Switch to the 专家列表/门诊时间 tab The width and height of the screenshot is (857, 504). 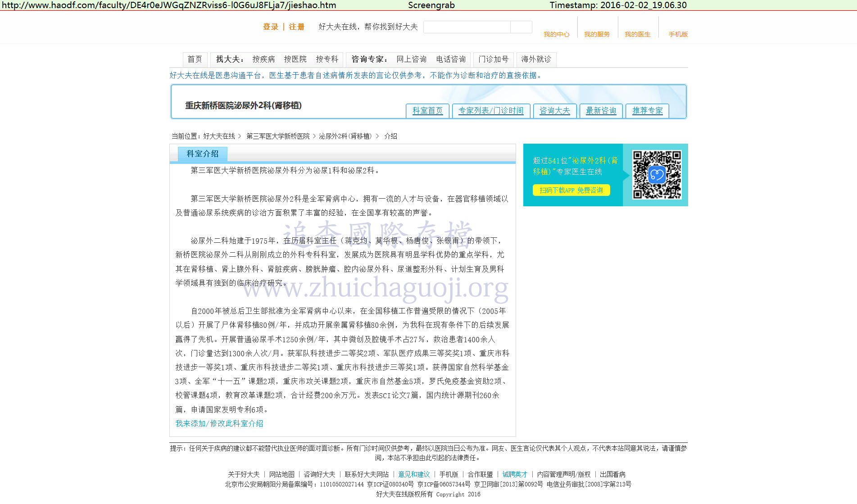click(491, 111)
